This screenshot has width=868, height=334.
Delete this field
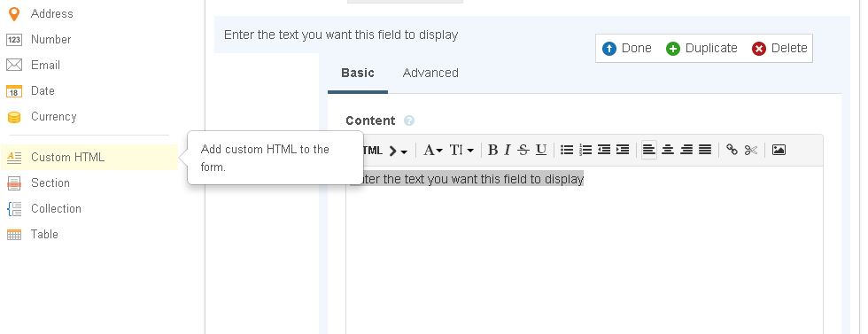[779, 48]
